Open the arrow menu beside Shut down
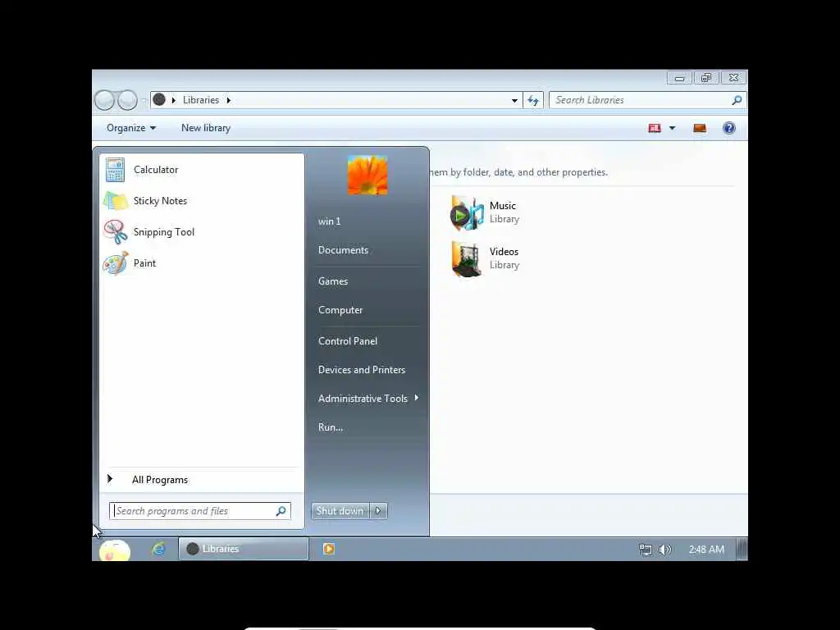The height and width of the screenshot is (630, 840). [378, 511]
